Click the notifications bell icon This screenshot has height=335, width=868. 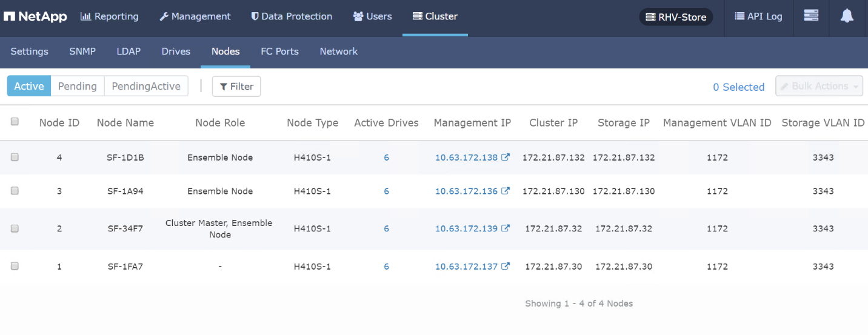coord(847,16)
